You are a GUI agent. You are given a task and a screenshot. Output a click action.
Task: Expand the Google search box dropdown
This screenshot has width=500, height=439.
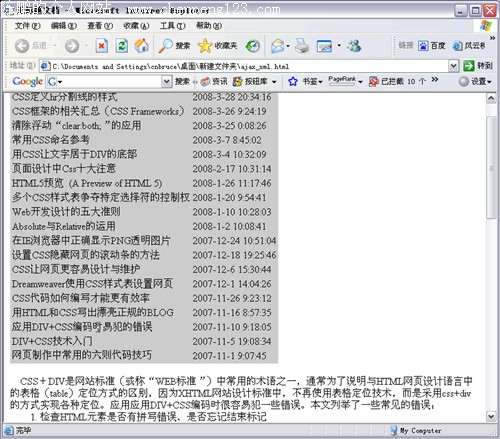tap(166, 81)
